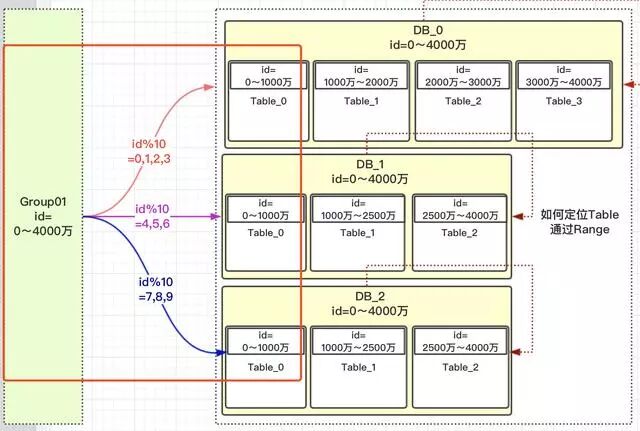Click the 如何定位Table 通过Range note
The width and height of the screenshot is (640, 431).
point(579,222)
